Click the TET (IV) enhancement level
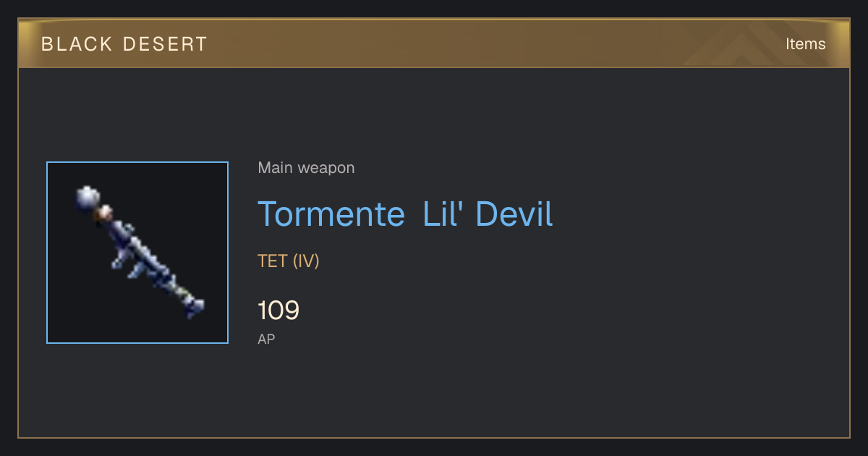Screen dimensions: 868x456 [x=289, y=261]
